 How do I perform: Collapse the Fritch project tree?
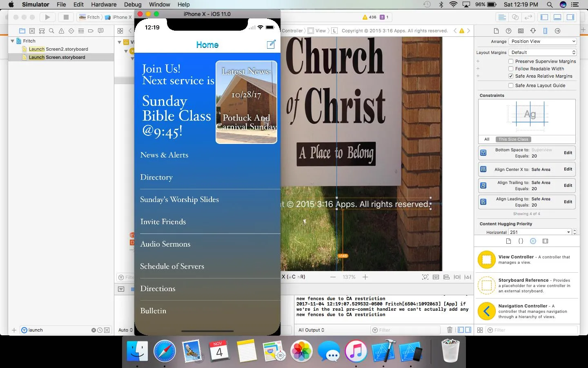point(13,41)
